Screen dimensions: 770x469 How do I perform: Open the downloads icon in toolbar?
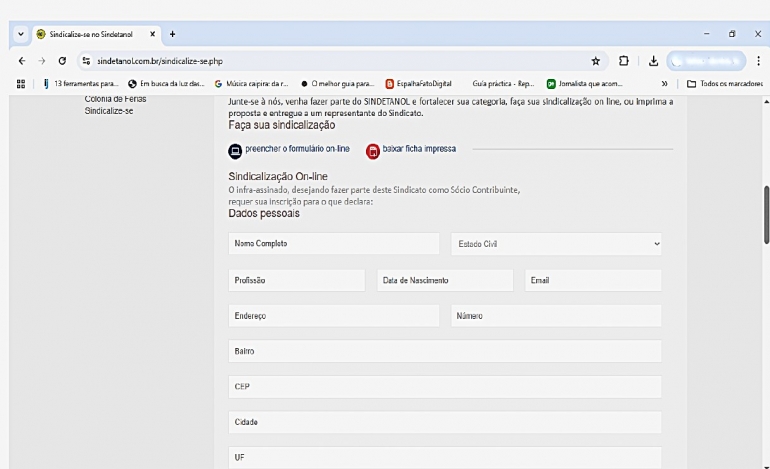coord(653,61)
